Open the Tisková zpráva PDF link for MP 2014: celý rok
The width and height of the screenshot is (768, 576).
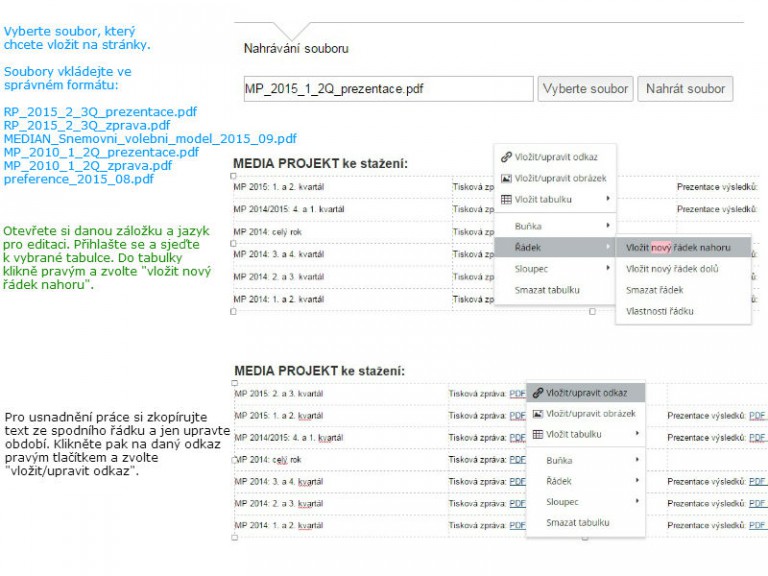(517, 459)
